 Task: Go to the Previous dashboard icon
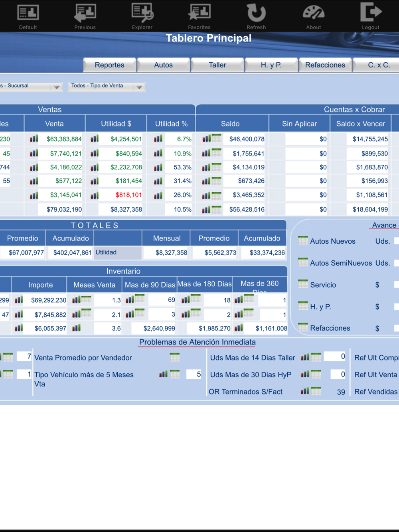85,16
